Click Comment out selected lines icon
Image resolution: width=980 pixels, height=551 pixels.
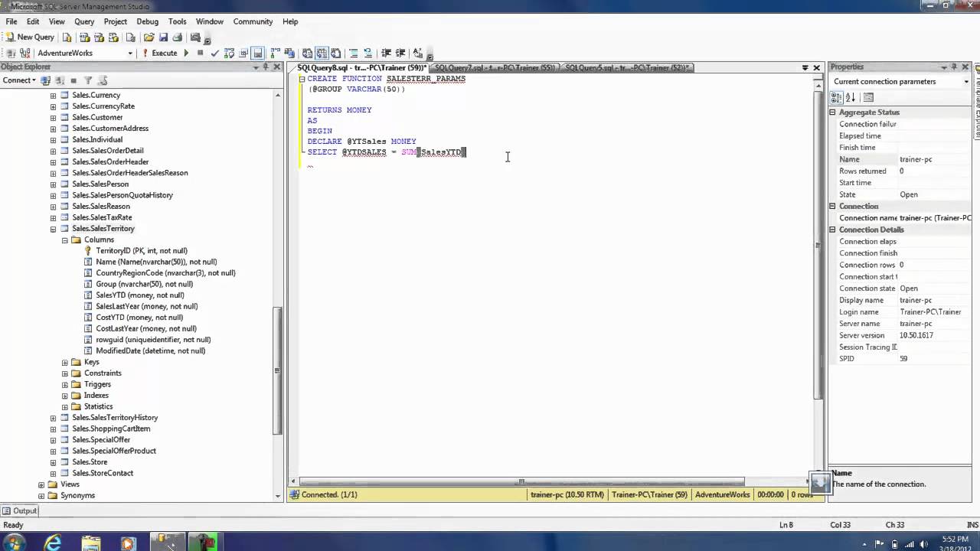tap(354, 53)
